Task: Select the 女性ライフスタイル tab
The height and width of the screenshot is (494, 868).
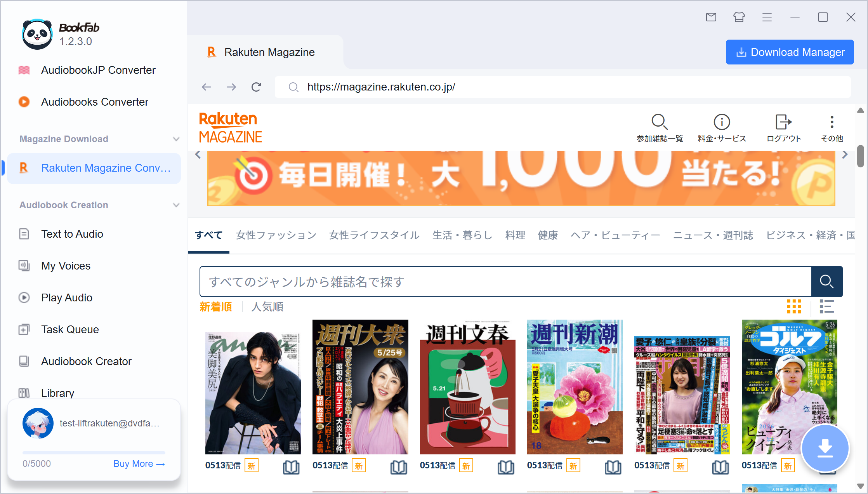Action: [375, 235]
